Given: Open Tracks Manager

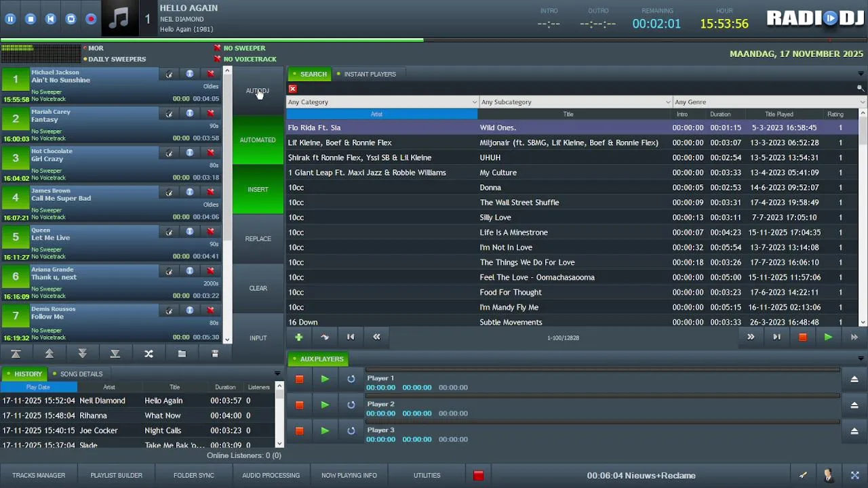Looking at the screenshot, I should click(39, 475).
